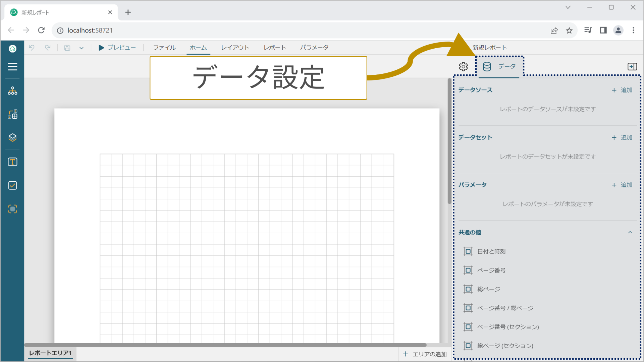The image size is (644, 362).
Task: Go back in browser history
Action: 11,31
